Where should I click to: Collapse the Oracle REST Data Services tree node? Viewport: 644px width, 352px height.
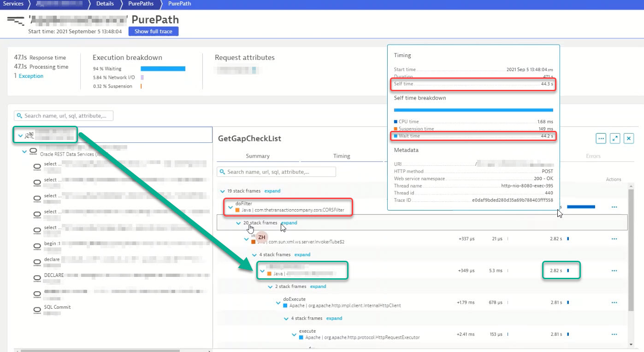[24, 151]
